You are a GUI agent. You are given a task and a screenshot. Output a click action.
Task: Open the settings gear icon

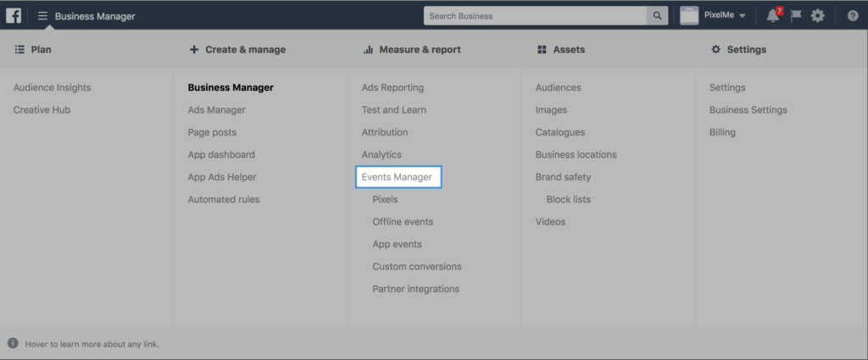tap(817, 16)
